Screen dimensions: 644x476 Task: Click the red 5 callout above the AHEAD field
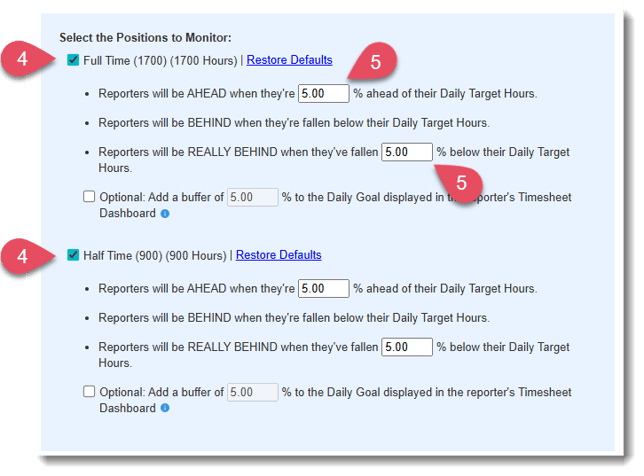[375, 62]
